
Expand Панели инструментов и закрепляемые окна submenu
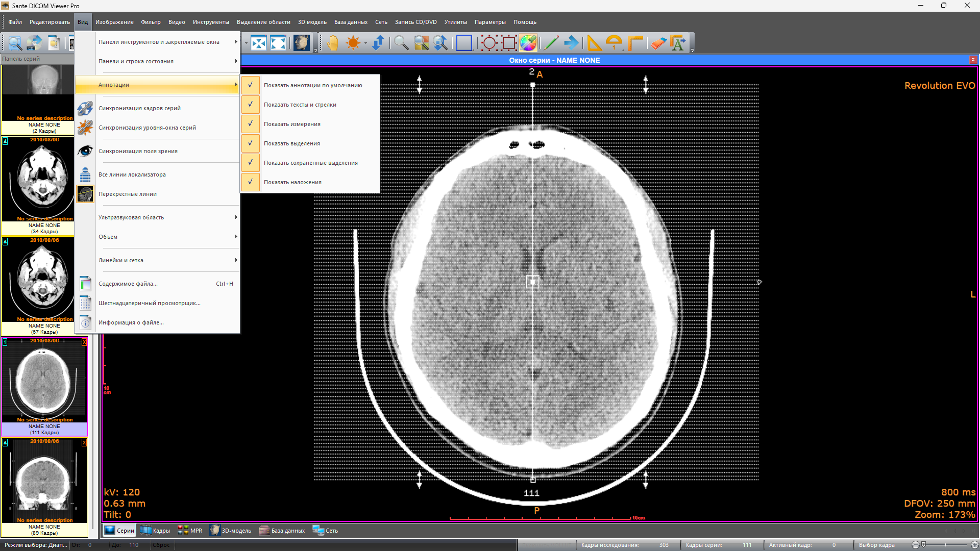pos(158,42)
